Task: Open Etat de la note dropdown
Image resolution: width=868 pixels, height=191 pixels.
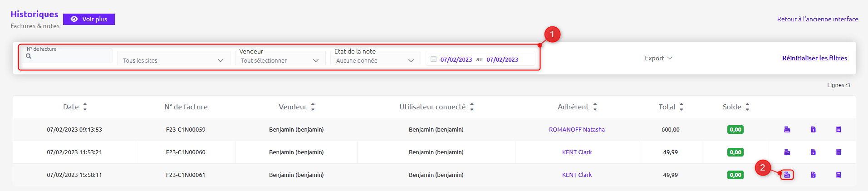Action: pyautogui.click(x=375, y=60)
